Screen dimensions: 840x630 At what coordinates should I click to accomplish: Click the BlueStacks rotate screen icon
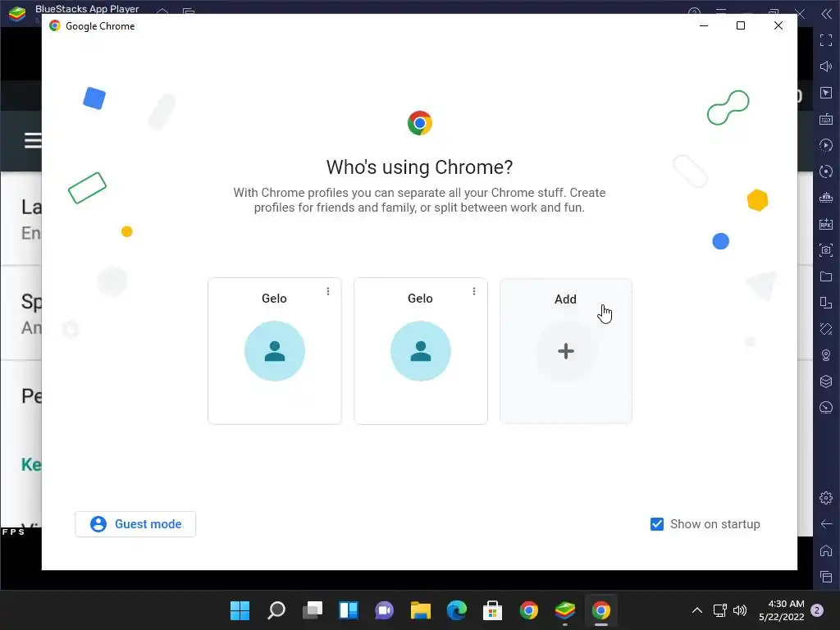pyautogui.click(x=826, y=303)
